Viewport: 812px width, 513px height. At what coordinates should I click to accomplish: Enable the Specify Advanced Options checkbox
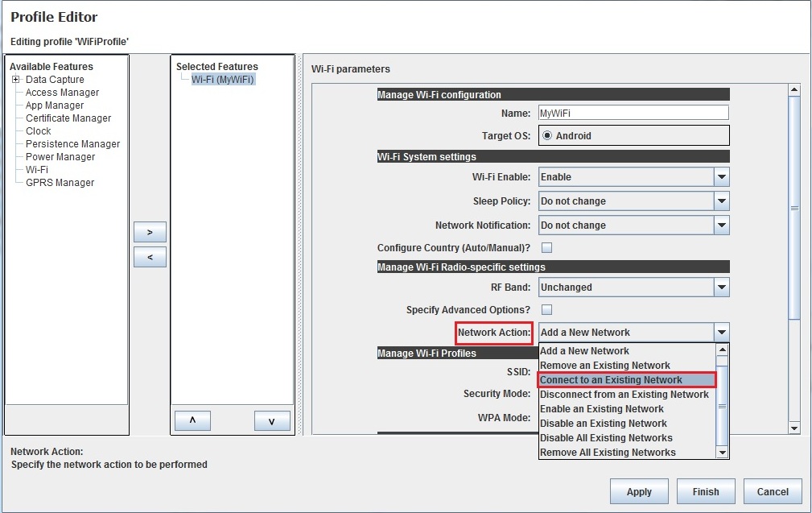546,310
